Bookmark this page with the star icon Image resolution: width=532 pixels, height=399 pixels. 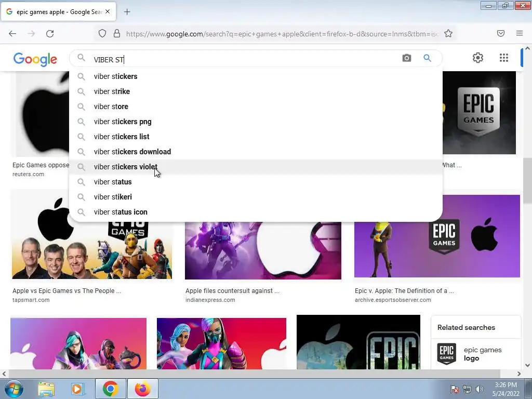click(x=448, y=34)
